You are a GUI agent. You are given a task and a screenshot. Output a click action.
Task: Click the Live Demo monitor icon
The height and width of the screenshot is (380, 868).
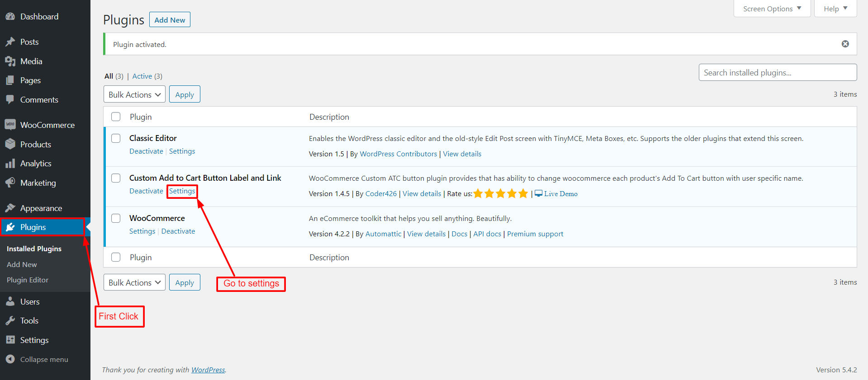[538, 193]
